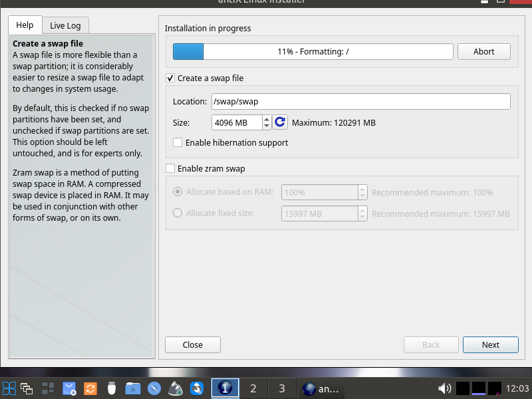Click the USB drive icon in taskbar
532x399 pixels.
112,388
